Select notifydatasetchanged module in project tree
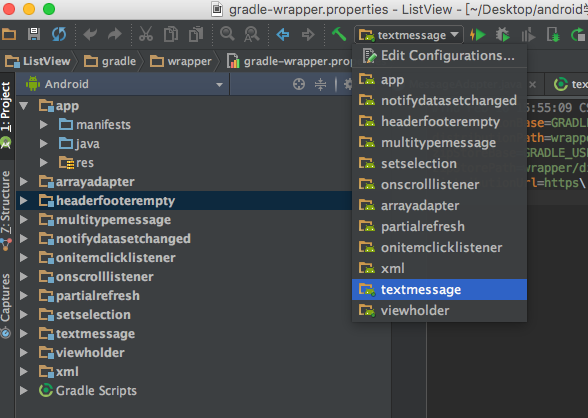This screenshot has height=418, width=588. pos(123,239)
